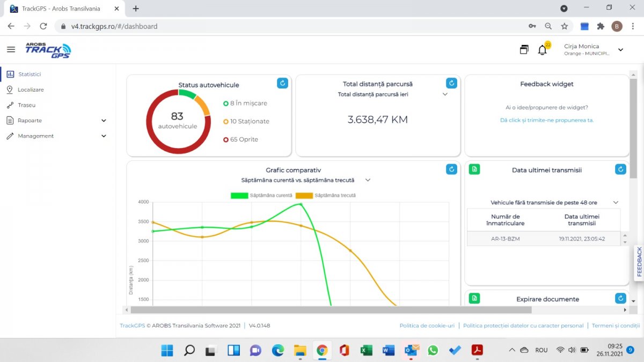The image size is (644, 362).
Task: Select Traseu from the sidebar
Action: pyautogui.click(x=26, y=105)
